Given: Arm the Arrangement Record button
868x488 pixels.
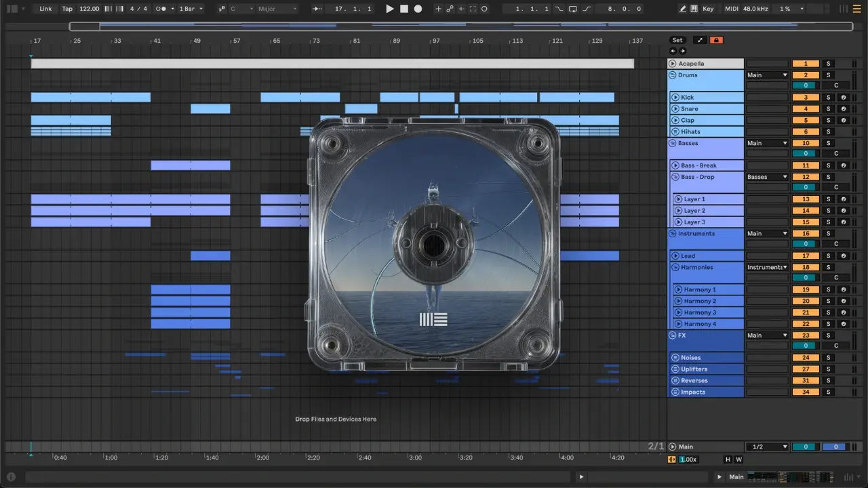Looking at the screenshot, I should point(418,9).
